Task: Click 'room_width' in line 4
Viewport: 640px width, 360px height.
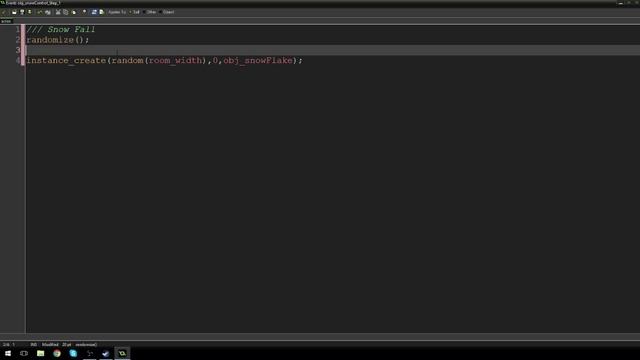Action: pyautogui.click(x=176, y=60)
